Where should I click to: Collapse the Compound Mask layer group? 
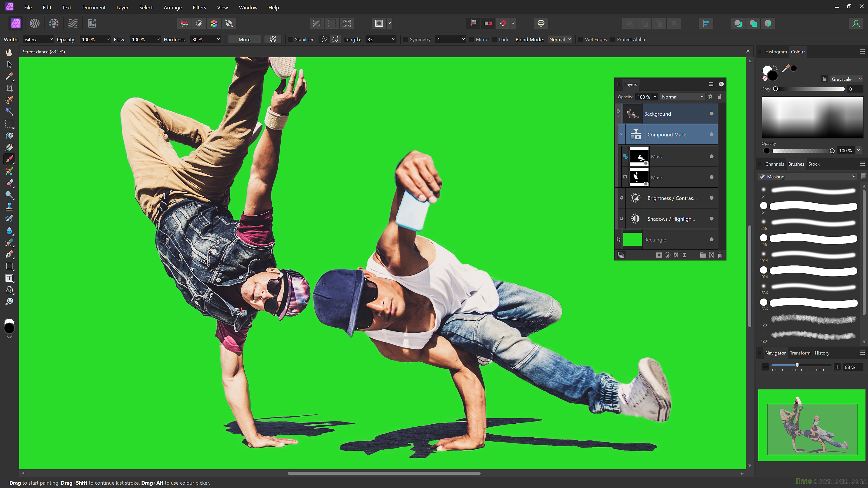click(x=622, y=134)
